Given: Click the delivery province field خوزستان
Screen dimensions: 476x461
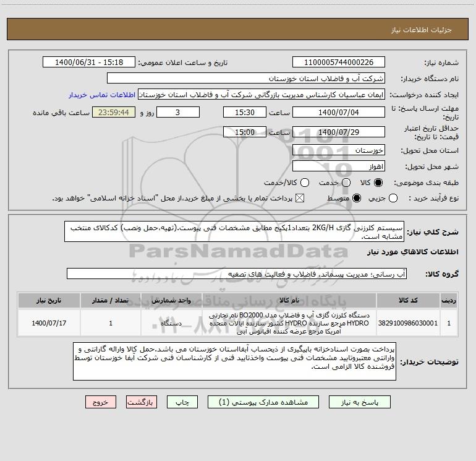Looking at the screenshot, I should pos(339,150).
